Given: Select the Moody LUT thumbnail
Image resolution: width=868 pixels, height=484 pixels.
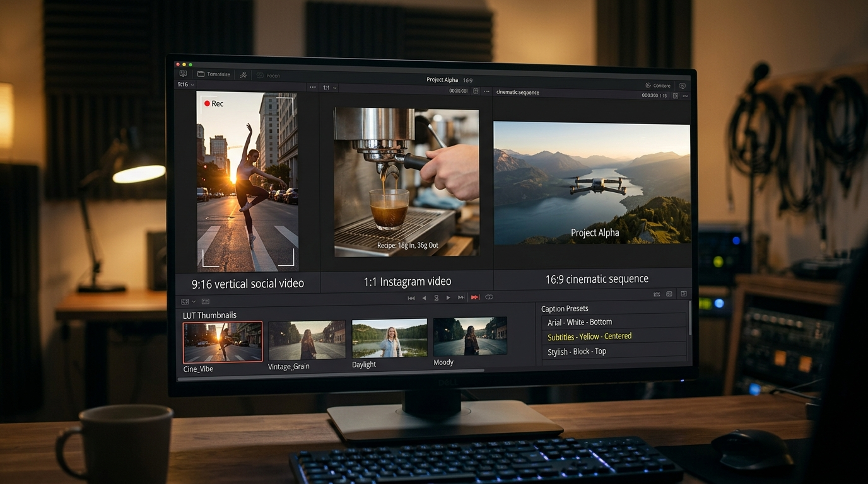Looking at the screenshot, I should tap(470, 336).
